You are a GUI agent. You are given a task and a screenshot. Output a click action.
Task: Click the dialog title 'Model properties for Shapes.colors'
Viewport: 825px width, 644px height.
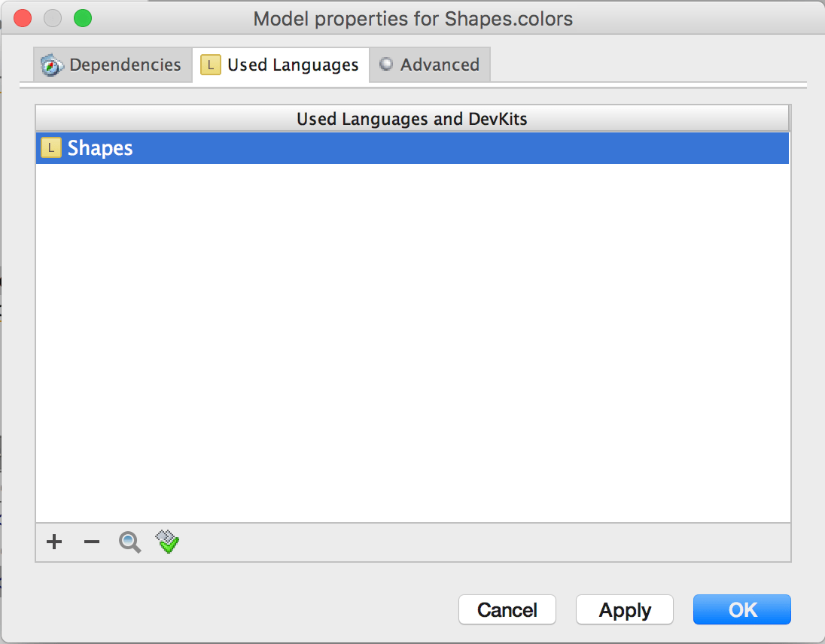point(412,18)
